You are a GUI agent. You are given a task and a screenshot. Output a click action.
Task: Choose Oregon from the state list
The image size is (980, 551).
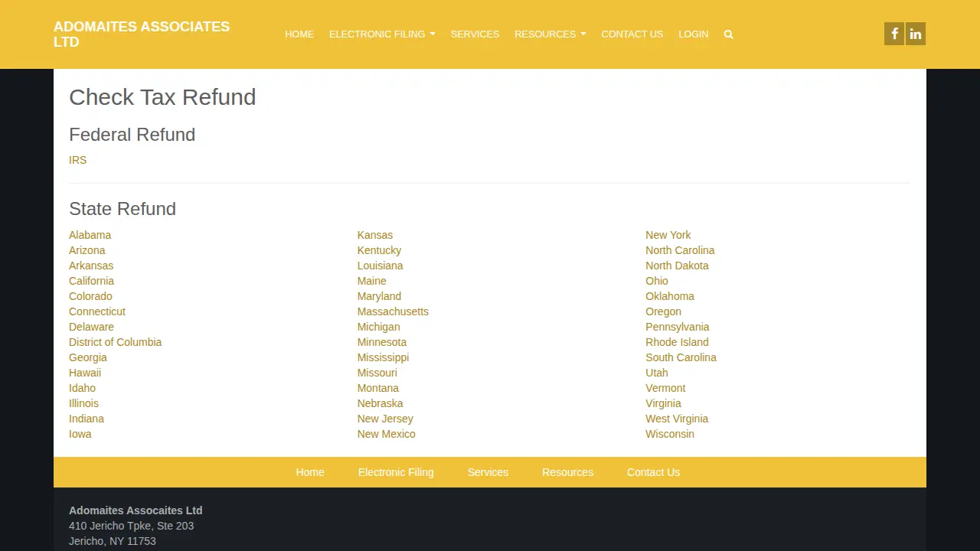pos(663,311)
